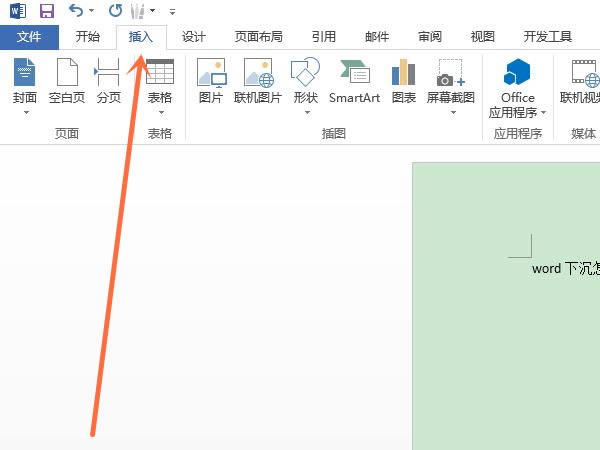Image resolution: width=600 pixels, height=450 pixels.
Task: Click the Save icon in quick access toolbar
Action: tap(46, 11)
